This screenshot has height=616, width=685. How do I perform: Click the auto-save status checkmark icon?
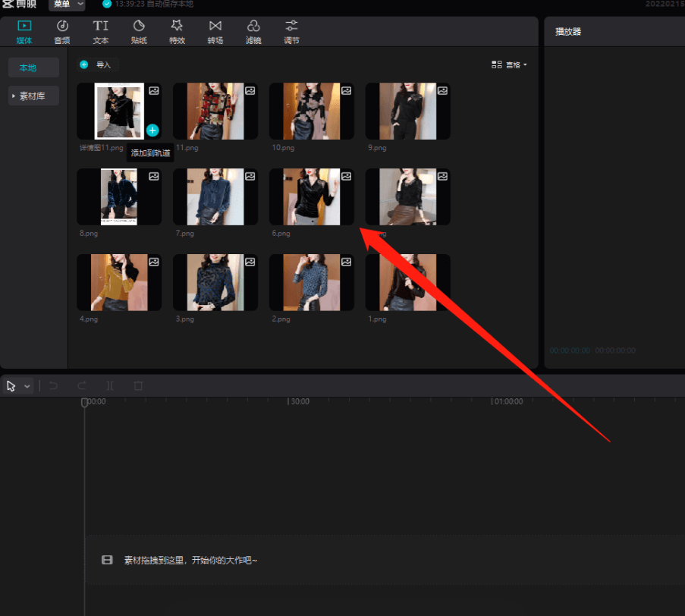(107, 4)
